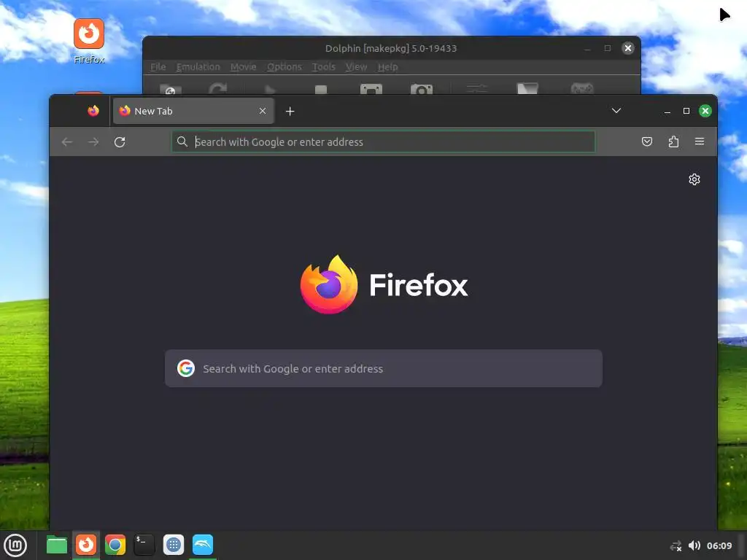Close the Firefox window

click(x=705, y=111)
